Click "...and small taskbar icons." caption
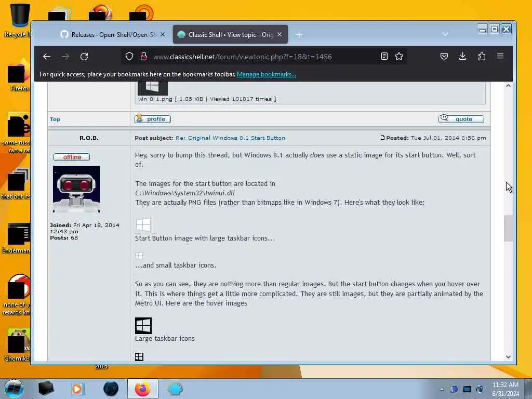This screenshot has height=399, width=532. click(176, 265)
